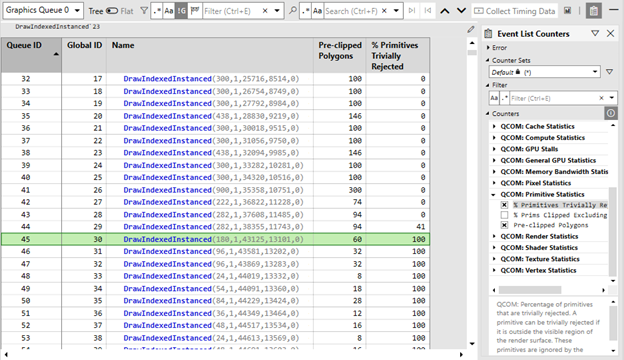Collapse the Counters section
The height and width of the screenshot is (360, 624).
click(x=488, y=113)
